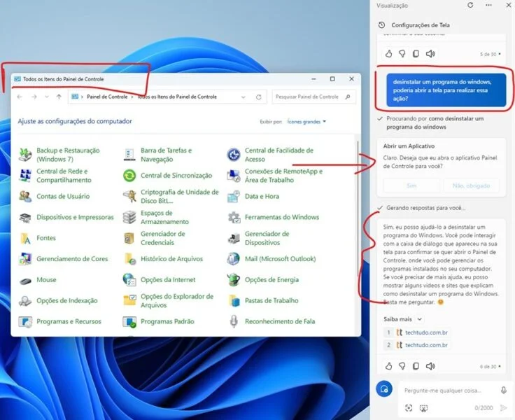Open Central de Sincronização
The height and width of the screenshot is (420, 515).
[x=167, y=176]
